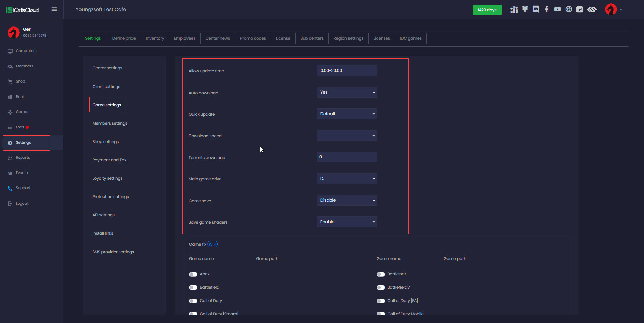Switch to the Promo codes tab
Screen dimensions: 644x323
click(253, 38)
